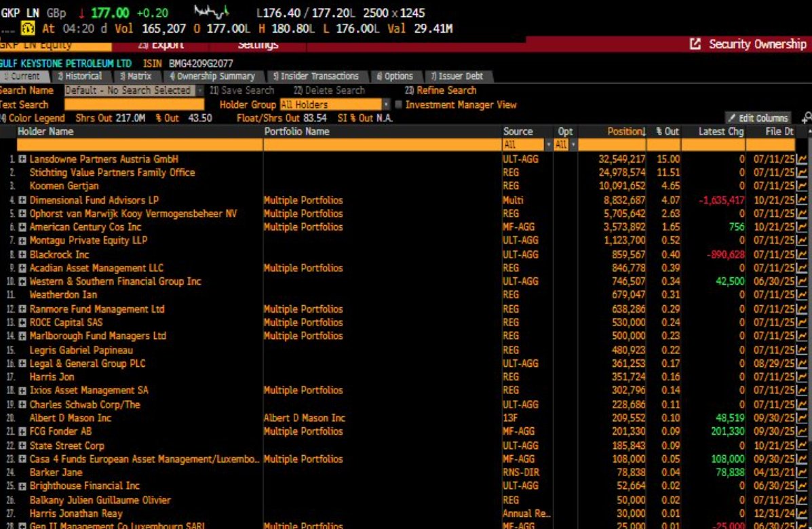
Task: Click Delete Search
Action: 330,90
